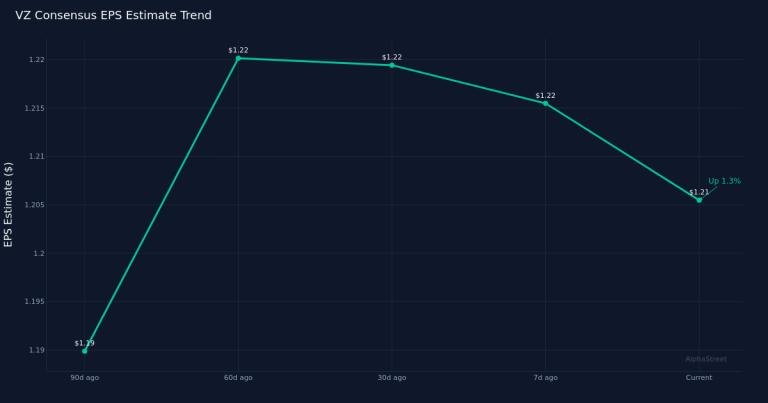Select the data point at 30d ago
The width and height of the screenshot is (768, 403).
(x=392, y=65)
